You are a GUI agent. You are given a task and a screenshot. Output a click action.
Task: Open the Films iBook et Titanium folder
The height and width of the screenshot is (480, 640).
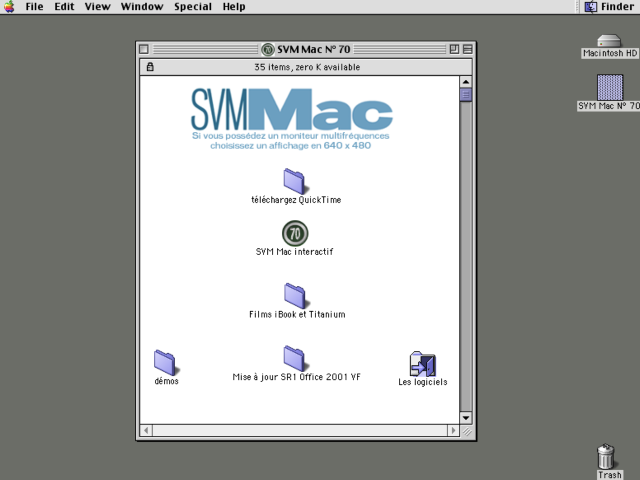(x=295, y=296)
